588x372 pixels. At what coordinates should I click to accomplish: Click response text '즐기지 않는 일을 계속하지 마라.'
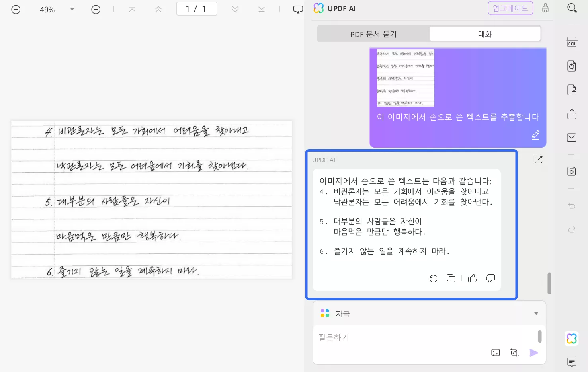tap(391, 251)
